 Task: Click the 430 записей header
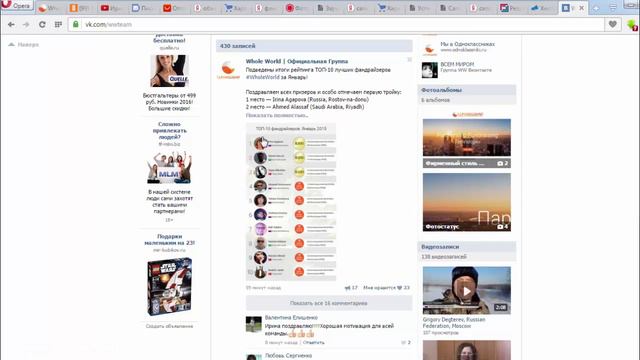point(314,46)
